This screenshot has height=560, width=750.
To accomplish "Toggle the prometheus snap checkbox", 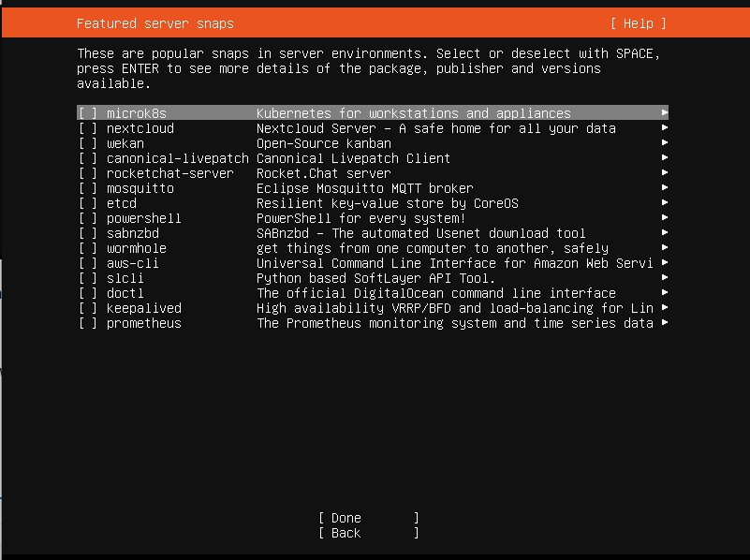I will pyautogui.click(x=88, y=323).
